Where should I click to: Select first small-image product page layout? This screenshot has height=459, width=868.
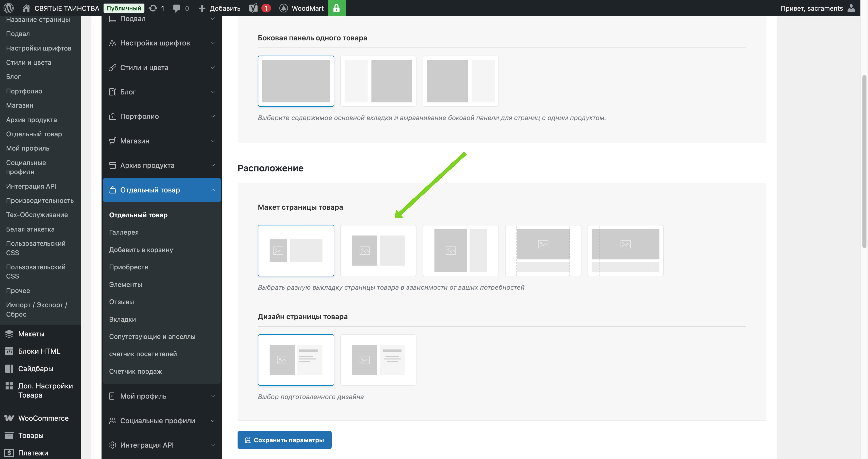[x=296, y=250]
